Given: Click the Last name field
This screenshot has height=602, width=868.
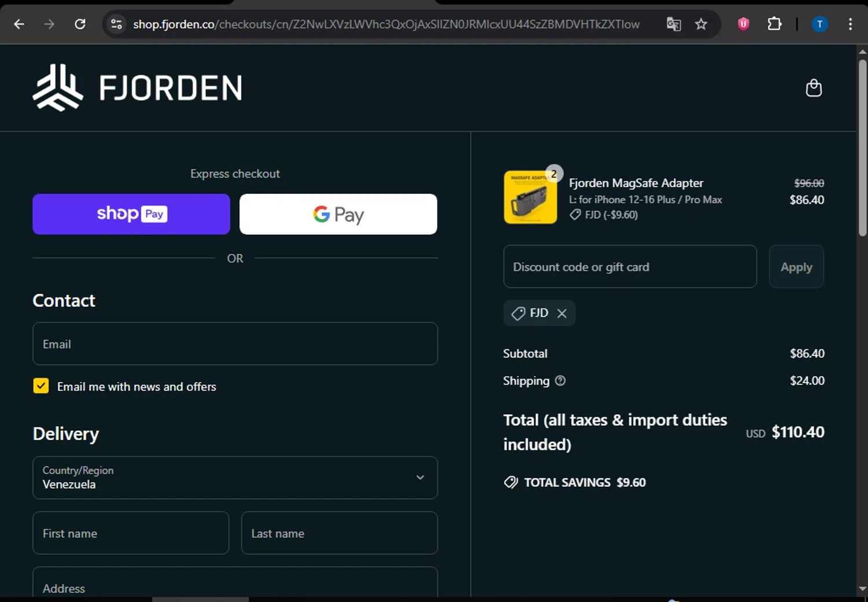Looking at the screenshot, I should click(x=339, y=533).
